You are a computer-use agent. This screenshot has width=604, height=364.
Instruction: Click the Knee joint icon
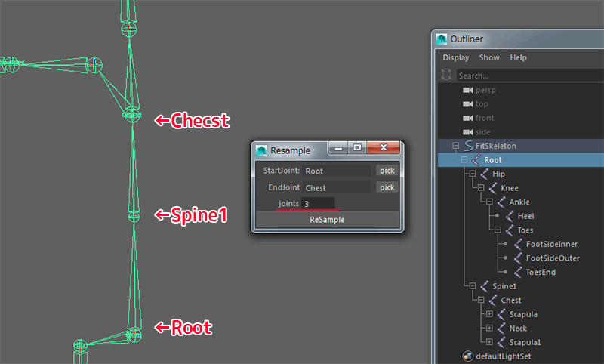pyautogui.click(x=493, y=188)
